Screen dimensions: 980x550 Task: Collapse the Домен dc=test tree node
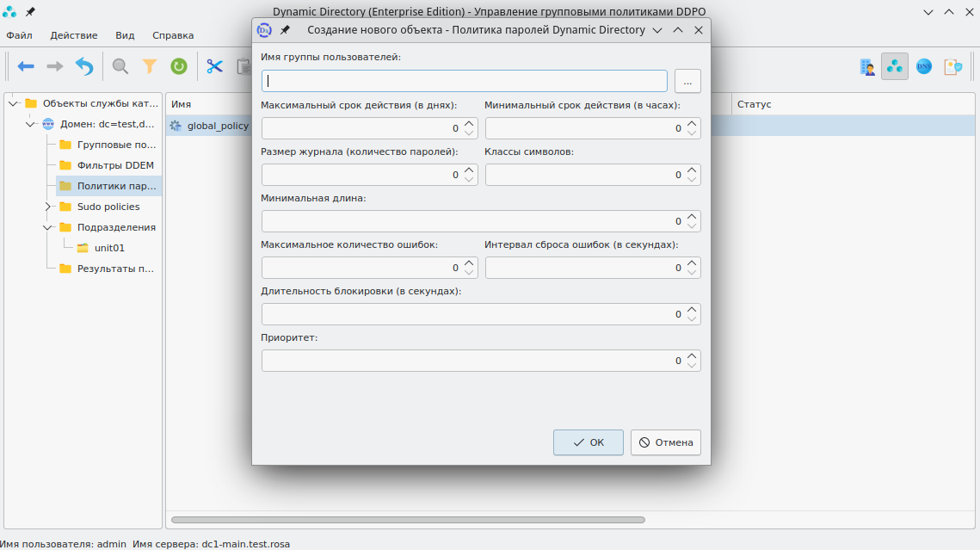click(30, 124)
